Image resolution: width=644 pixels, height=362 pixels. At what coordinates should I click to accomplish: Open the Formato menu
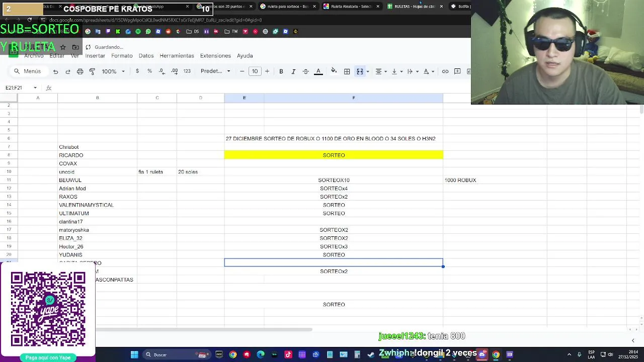(122, 56)
